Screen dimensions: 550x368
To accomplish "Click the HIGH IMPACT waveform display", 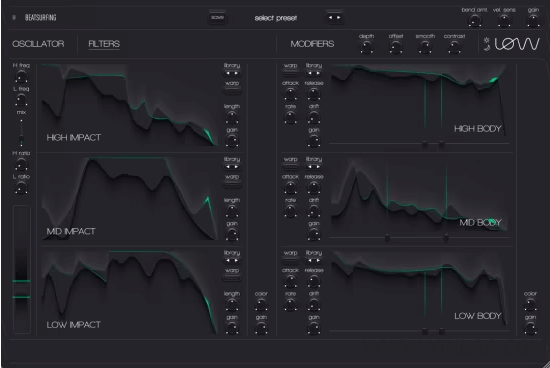I will [x=129, y=105].
